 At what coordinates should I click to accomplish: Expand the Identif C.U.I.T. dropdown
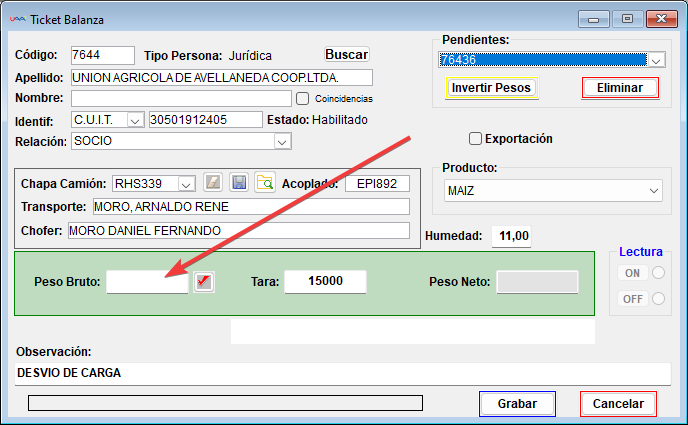[135, 120]
